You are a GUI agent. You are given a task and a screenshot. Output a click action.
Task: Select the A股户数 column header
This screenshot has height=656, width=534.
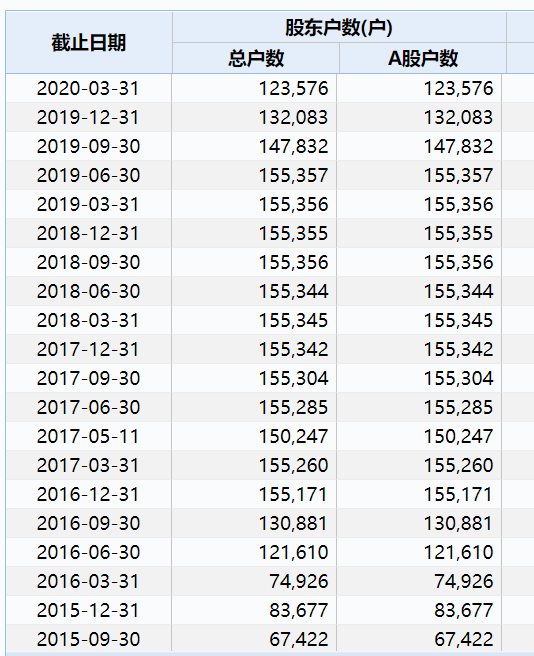[423, 58]
